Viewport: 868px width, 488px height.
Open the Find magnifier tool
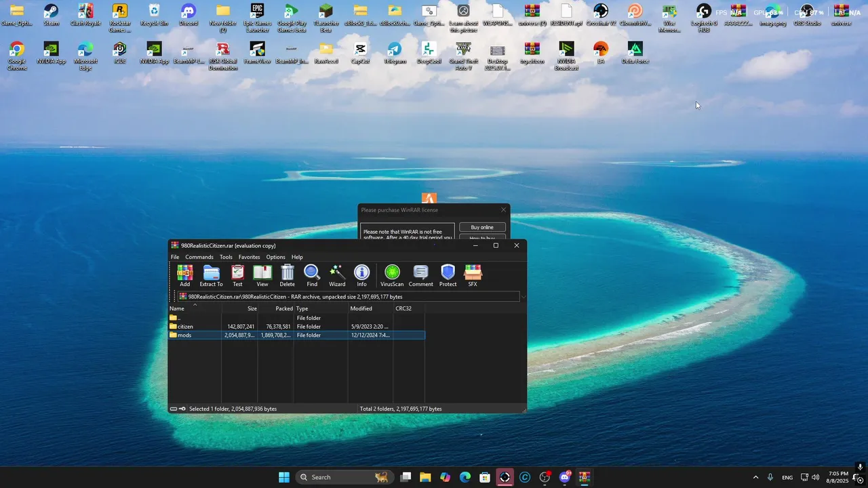coord(312,276)
